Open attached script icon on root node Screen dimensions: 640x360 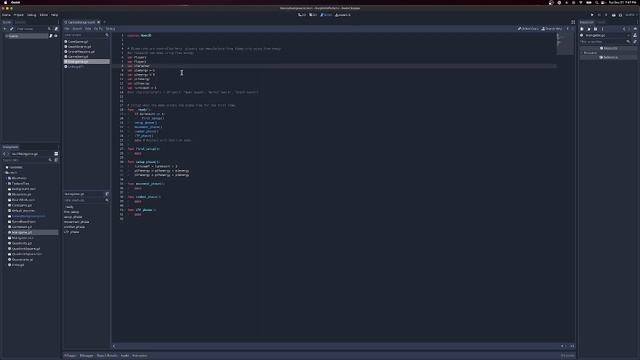pyautogui.click(x=51, y=36)
